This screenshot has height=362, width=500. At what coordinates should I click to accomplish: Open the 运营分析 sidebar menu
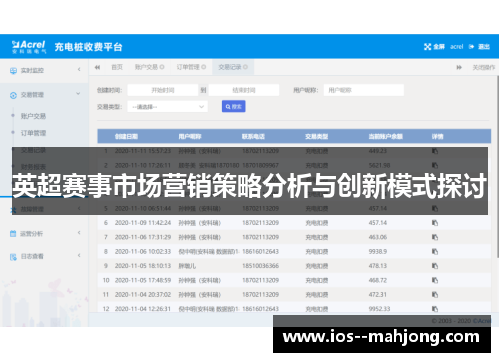(x=32, y=234)
